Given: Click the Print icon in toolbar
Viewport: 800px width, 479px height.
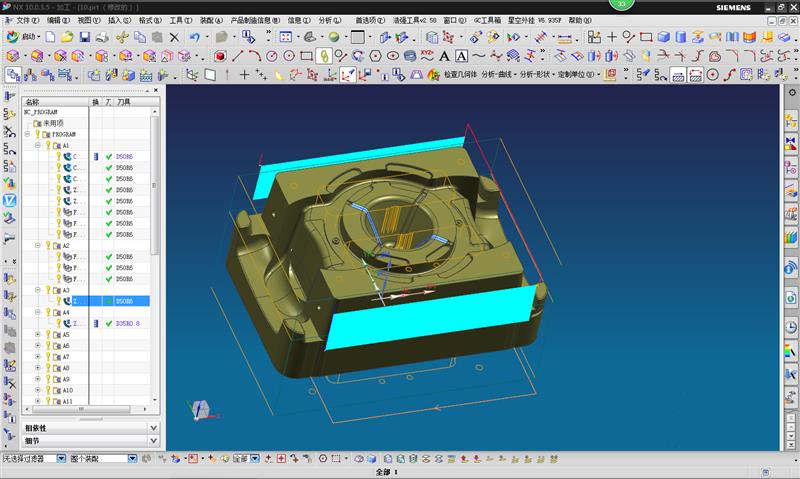Looking at the screenshot, I should coord(101,37).
